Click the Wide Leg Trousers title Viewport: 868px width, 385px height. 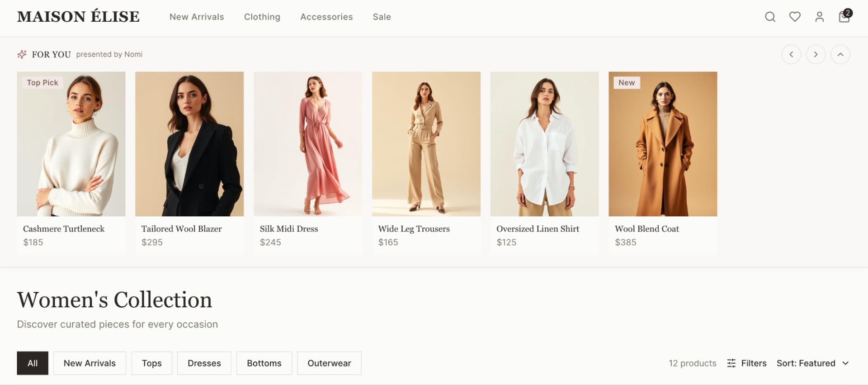[x=414, y=229]
